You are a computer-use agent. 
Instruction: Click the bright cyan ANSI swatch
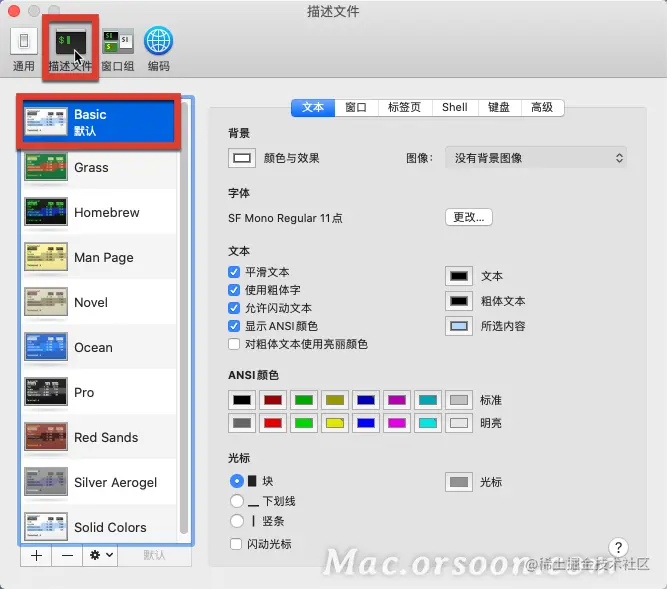click(x=428, y=423)
